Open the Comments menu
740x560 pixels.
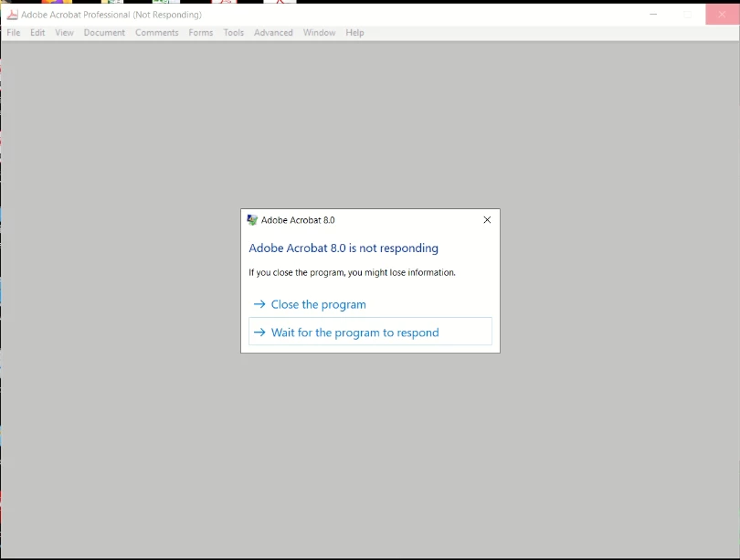point(157,33)
